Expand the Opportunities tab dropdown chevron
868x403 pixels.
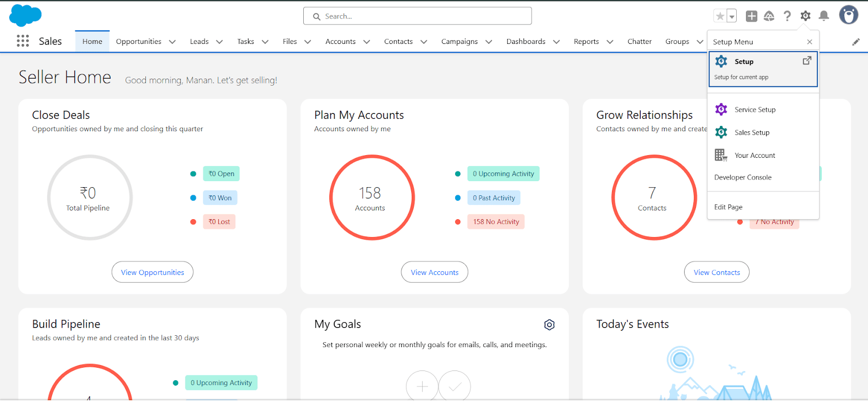pyautogui.click(x=173, y=42)
